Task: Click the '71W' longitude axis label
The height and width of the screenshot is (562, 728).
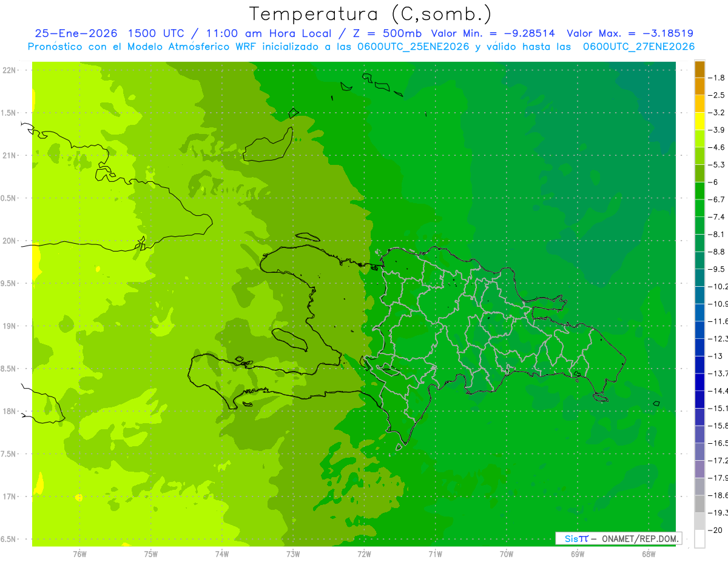Action: click(435, 554)
